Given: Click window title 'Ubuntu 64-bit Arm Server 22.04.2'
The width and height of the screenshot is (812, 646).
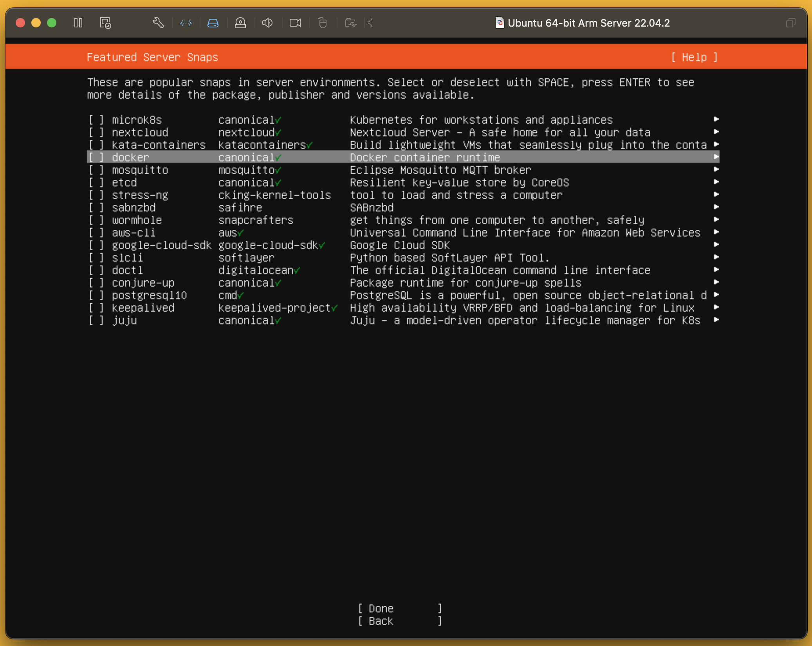Looking at the screenshot, I should click(x=588, y=23).
